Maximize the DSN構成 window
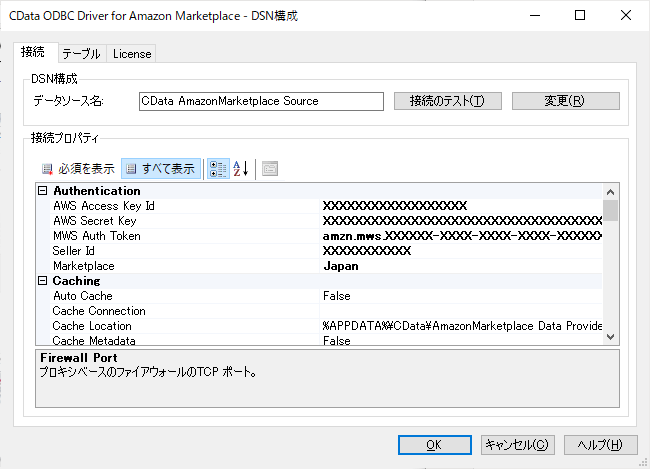This screenshot has height=469, width=650. click(580, 15)
